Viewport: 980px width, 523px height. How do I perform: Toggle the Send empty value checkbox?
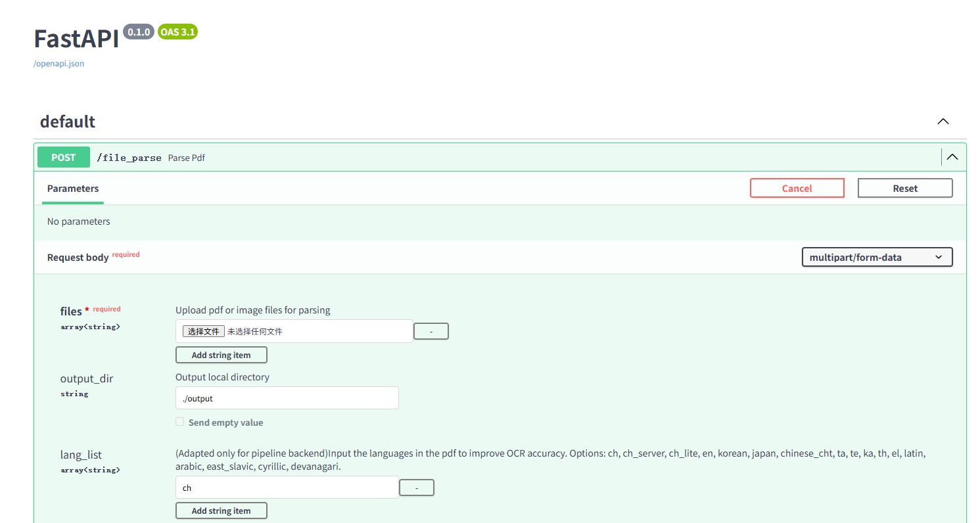pos(180,422)
